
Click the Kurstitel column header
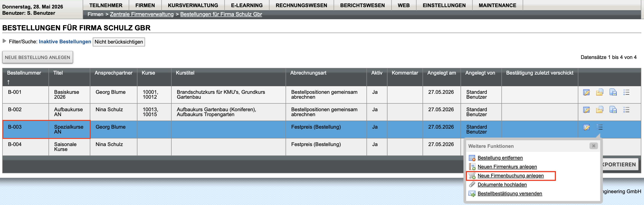[x=185, y=73]
